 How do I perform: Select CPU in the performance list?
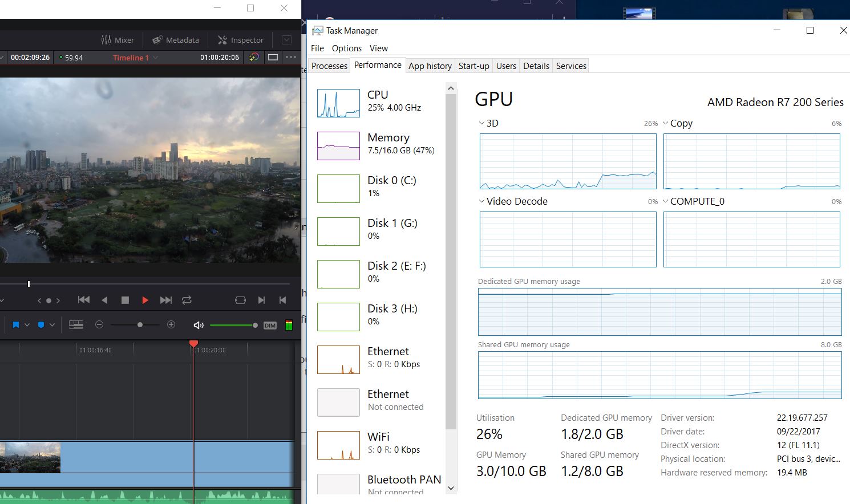coord(379,103)
